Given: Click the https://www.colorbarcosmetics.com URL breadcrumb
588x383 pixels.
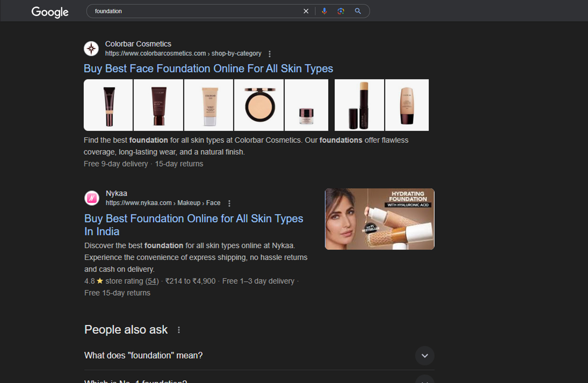Looking at the screenshot, I should coord(183,54).
